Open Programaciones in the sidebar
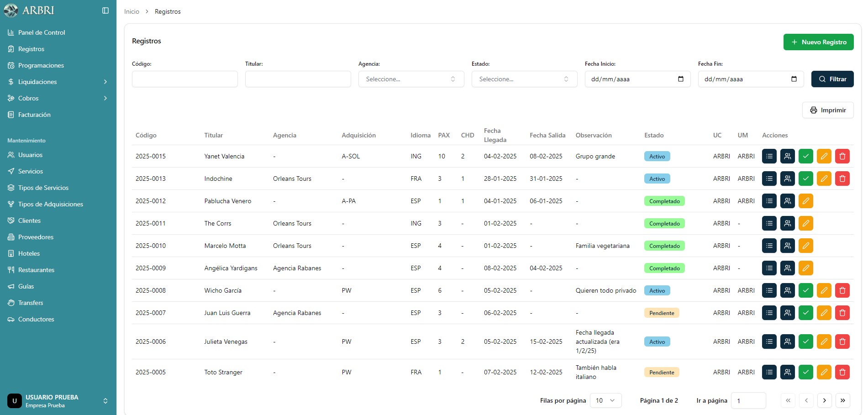The width and height of the screenshot is (868, 415). [41, 65]
